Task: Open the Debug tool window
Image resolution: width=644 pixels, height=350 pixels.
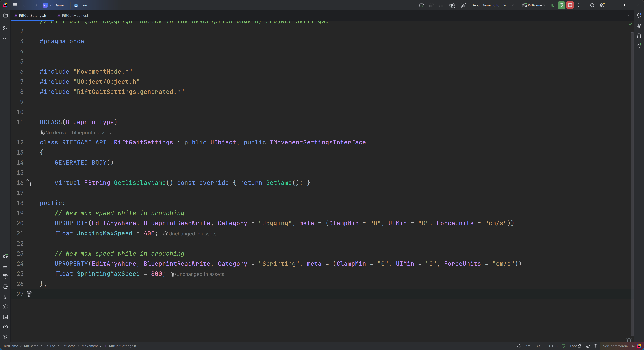Action: (5, 256)
